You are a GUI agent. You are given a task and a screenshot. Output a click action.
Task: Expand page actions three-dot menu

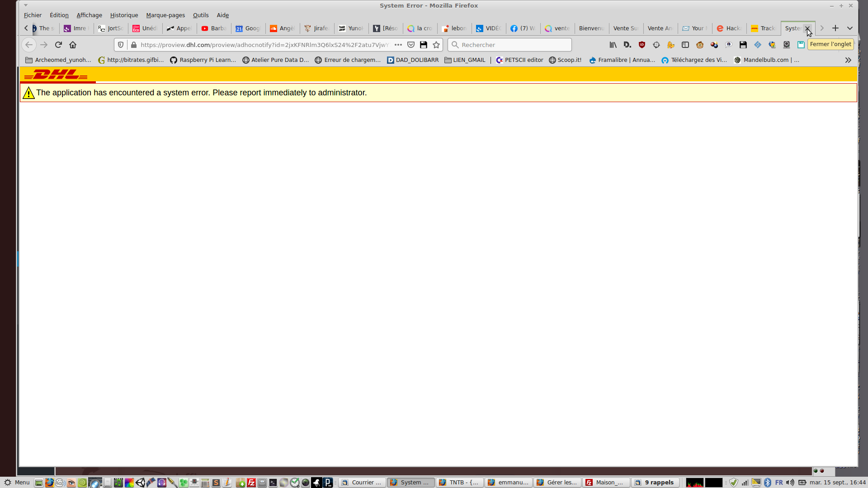[398, 45]
